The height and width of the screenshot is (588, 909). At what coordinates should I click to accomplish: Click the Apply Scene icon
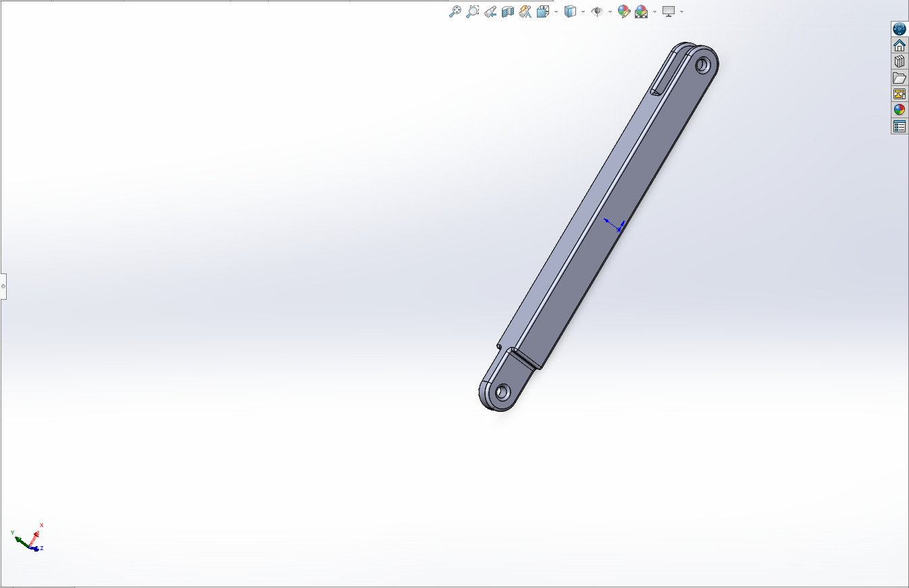coord(642,11)
